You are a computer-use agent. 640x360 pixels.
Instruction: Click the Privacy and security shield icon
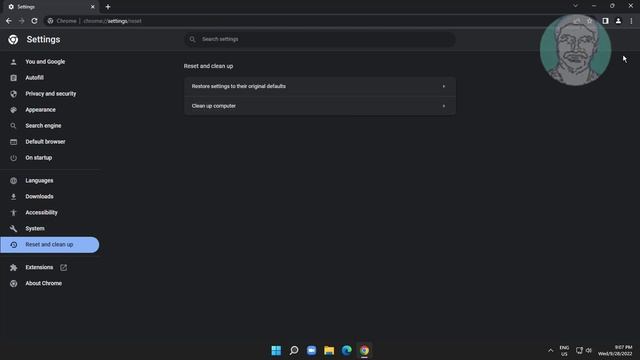click(13, 94)
